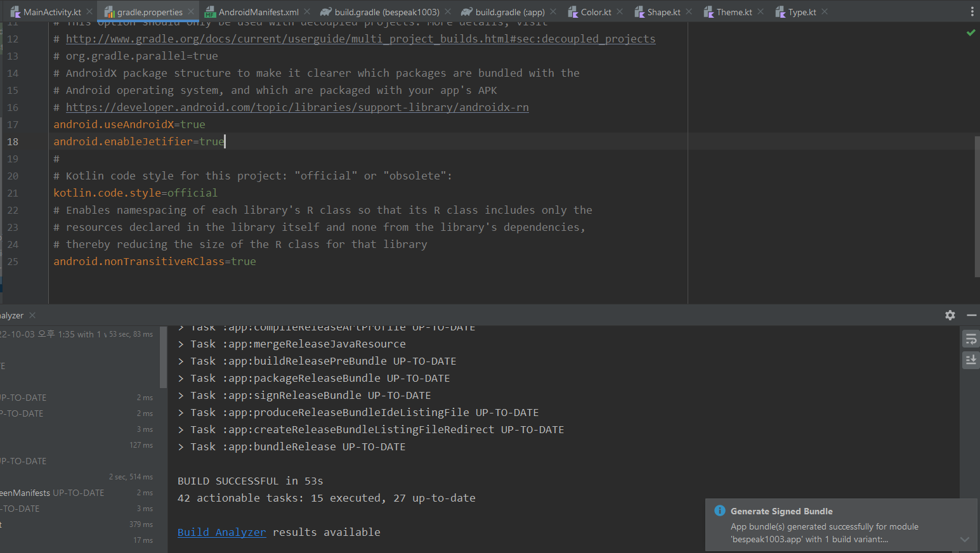This screenshot has width=980, height=553.
Task: Click the Generate Signed Bundle info icon
Action: (720, 511)
